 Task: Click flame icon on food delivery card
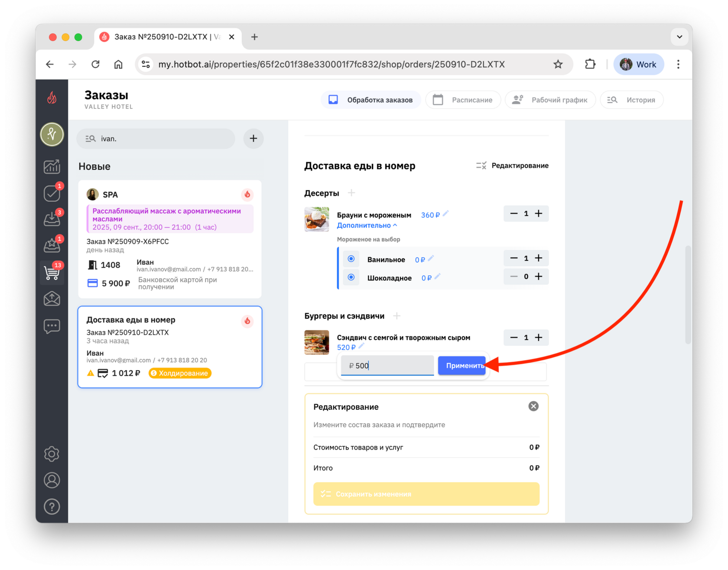pos(247,321)
